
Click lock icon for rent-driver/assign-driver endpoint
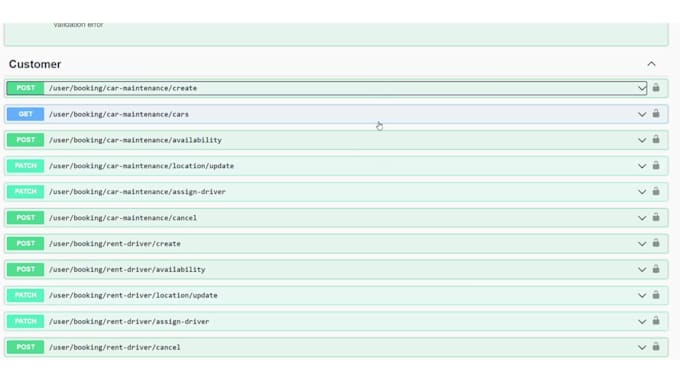pyautogui.click(x=656, y=321)
